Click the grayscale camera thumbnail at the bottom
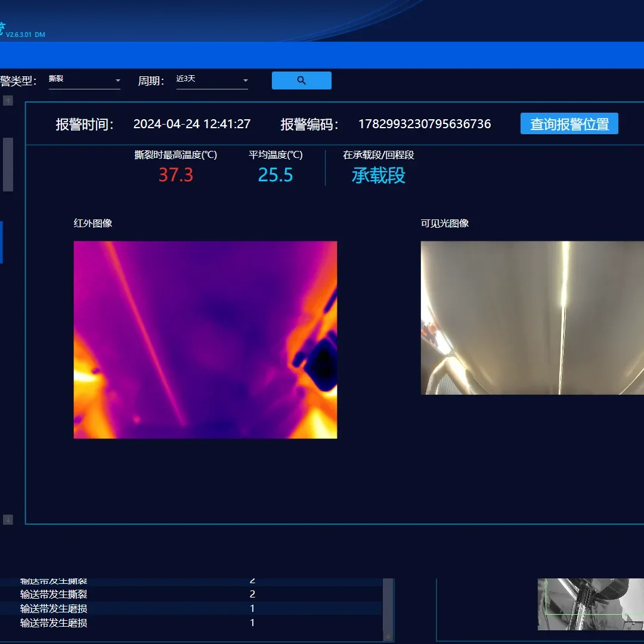 [x=590, y=604]
